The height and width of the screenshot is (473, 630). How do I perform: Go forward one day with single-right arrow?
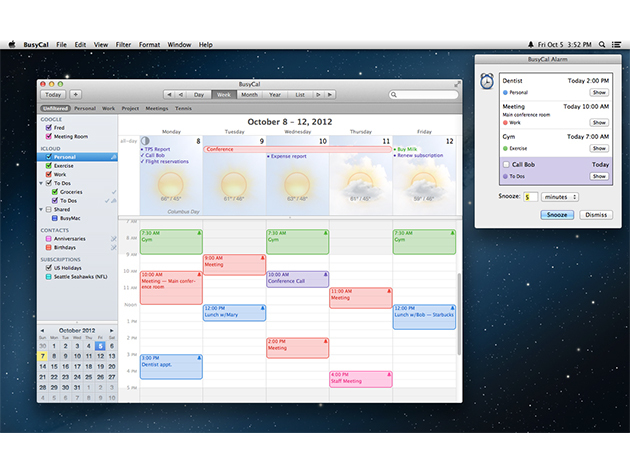[318, 94]
